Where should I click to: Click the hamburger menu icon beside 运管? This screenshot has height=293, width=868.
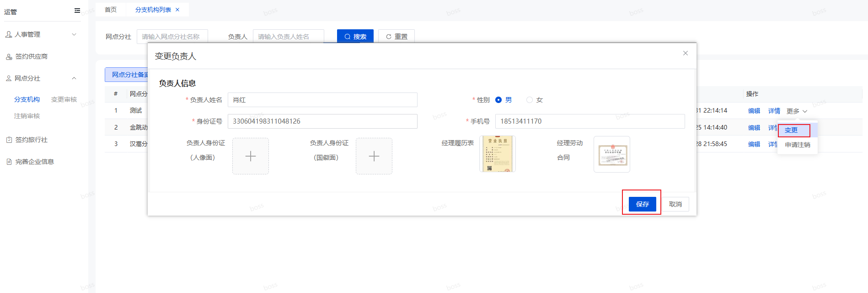(x=77, y=11)
